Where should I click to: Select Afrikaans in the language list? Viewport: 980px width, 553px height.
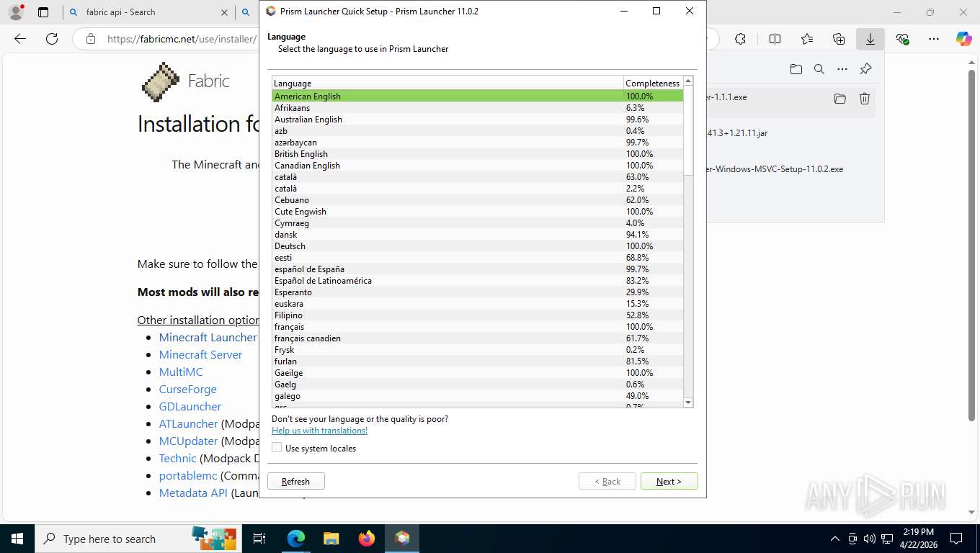(x=477, y=107)
